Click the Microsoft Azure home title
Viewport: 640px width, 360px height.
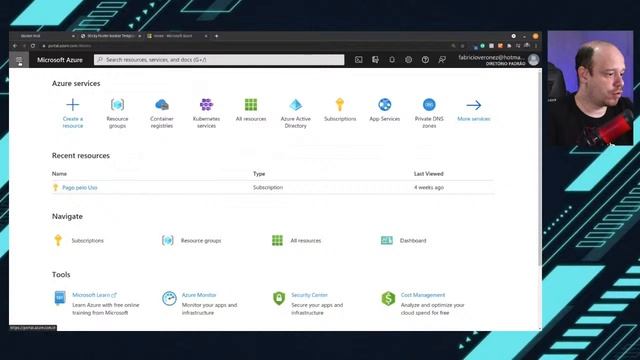(x=60, y=60)
